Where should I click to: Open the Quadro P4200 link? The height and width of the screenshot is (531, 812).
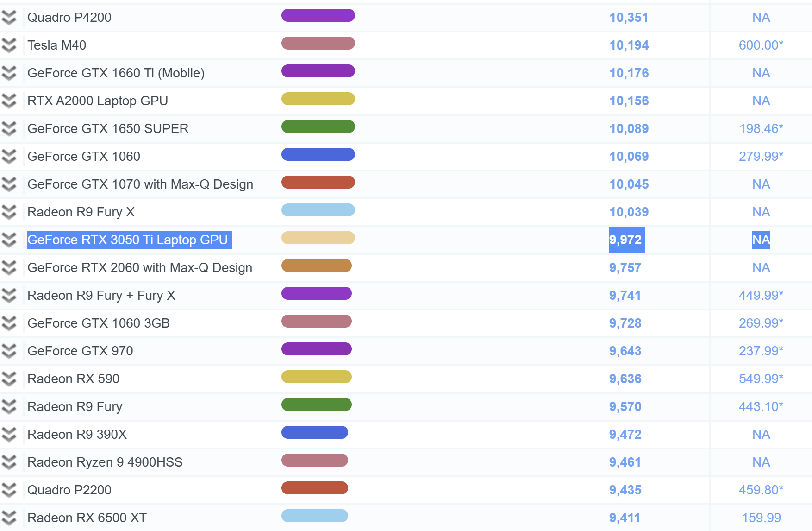69,18
